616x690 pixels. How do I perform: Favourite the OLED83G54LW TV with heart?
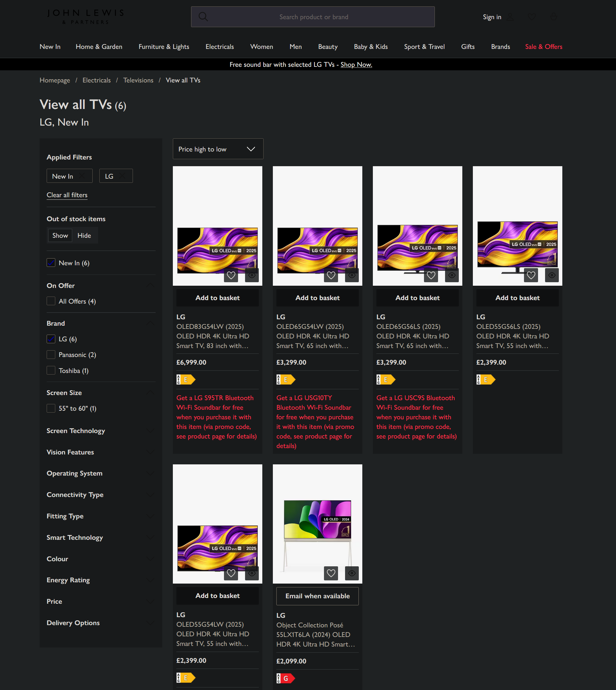click(231, 275)
